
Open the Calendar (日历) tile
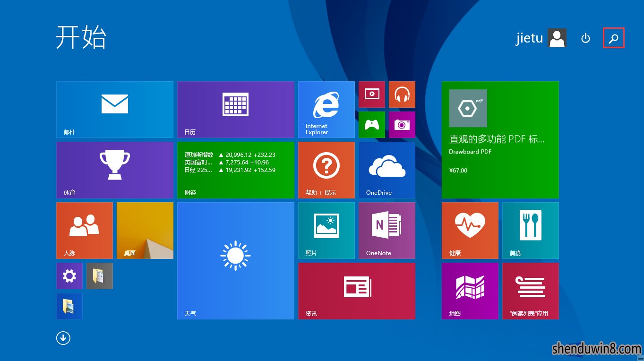236,110
